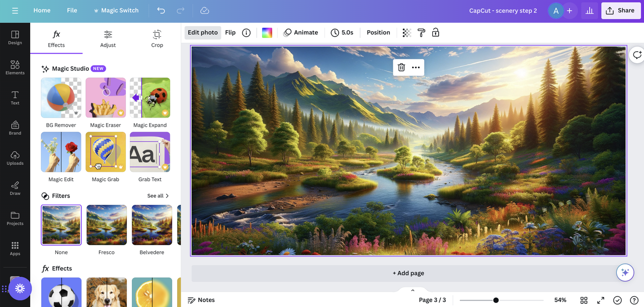Open the Position panel
Image resolution: width=644 pixels, height=307 pixels.
pyautogui.click(x=378, y=33)
